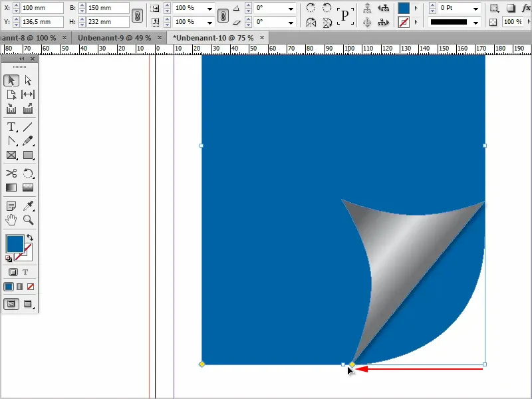This screenshot has height=399, width=532.
Task: Set formatting affects text
Action: (25, 272)
